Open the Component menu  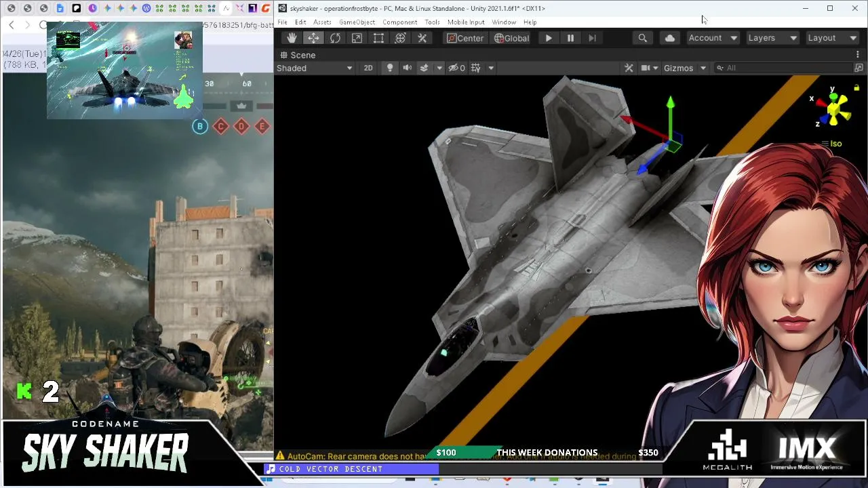[x=400, y=22]
